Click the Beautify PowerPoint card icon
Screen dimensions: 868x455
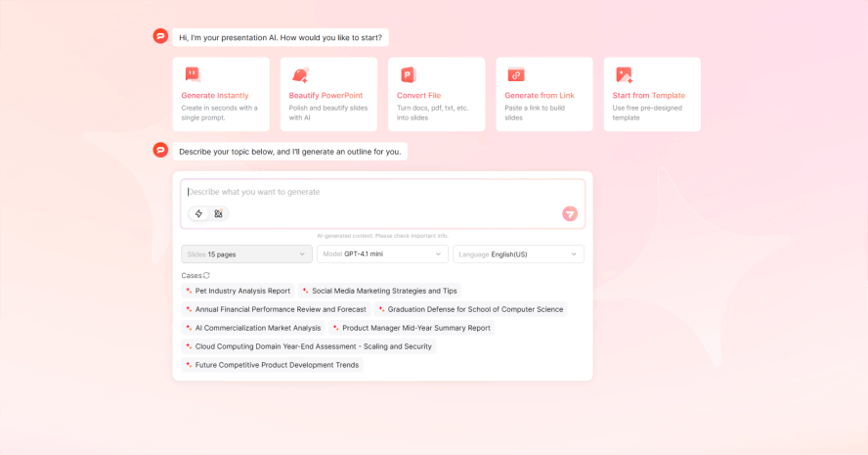click(x=300, y=74)
